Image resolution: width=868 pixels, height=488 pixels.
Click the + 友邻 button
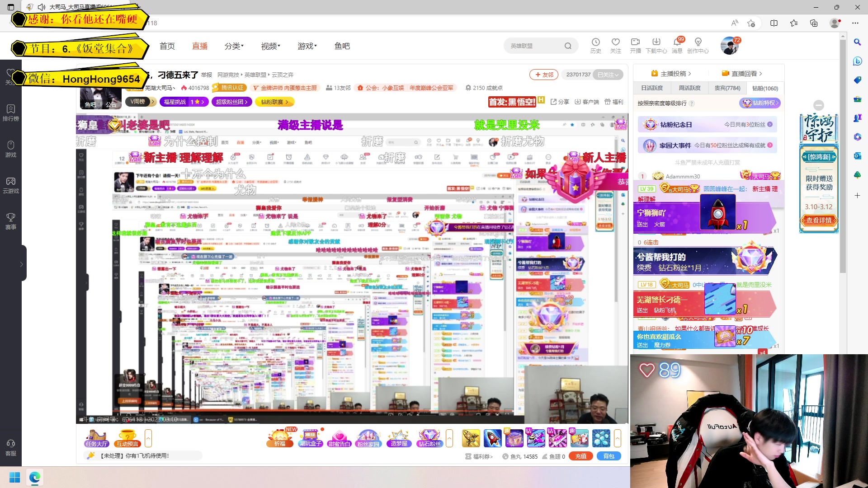click(544, 75)
